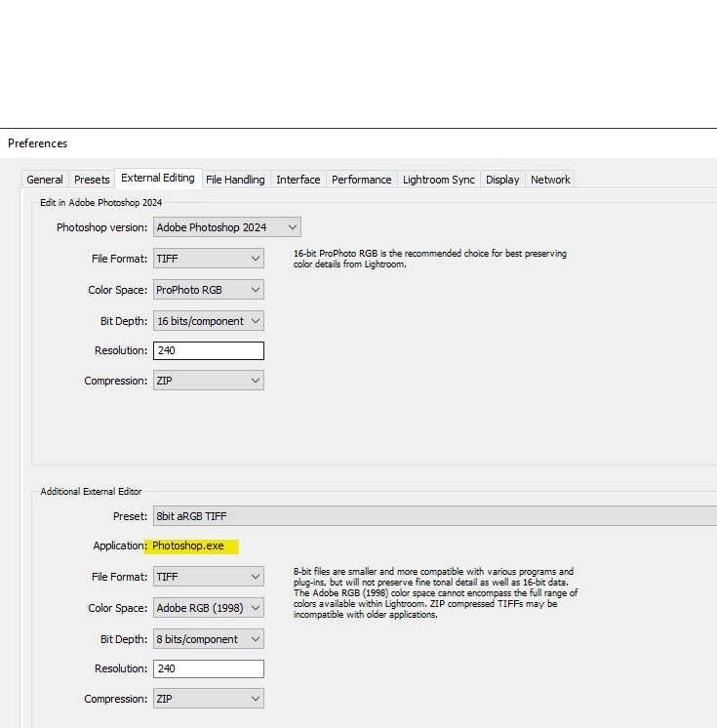Click the Additional External Editor group label
Screen dimensions: 717x728
tap(91, 491)
